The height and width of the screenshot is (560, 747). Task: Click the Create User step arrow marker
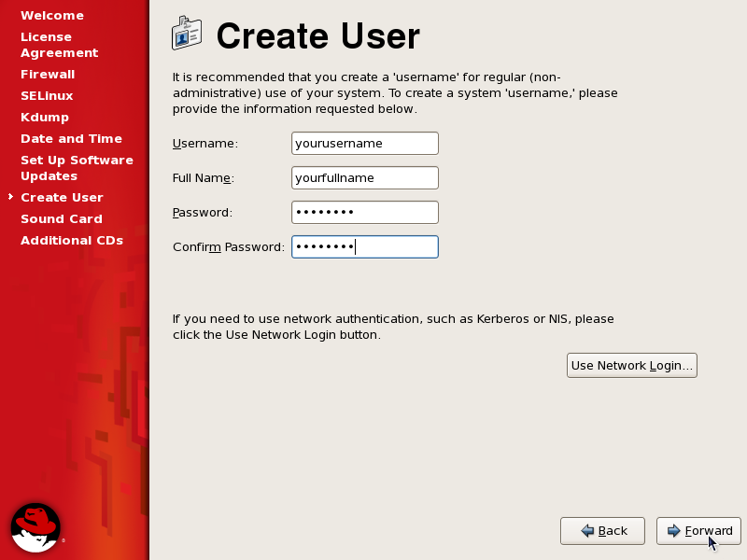(10, 197)
